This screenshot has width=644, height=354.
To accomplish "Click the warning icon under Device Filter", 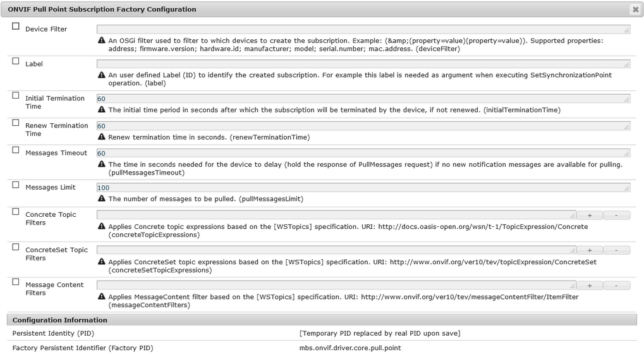I will [x=102, y=40].
